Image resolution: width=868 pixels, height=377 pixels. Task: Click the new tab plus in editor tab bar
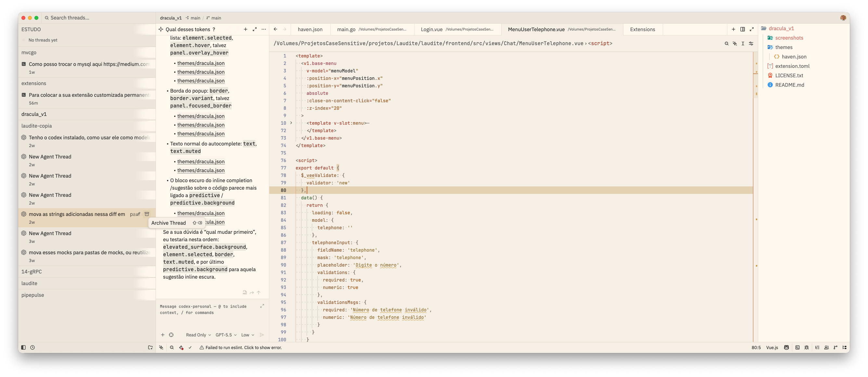(x=733, y=29)
